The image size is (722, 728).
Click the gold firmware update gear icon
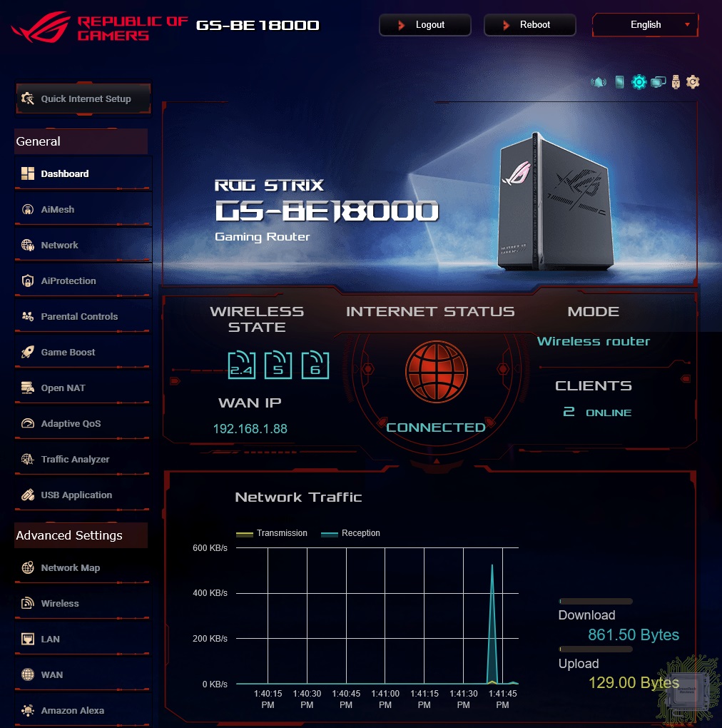[x=693, y=82]
